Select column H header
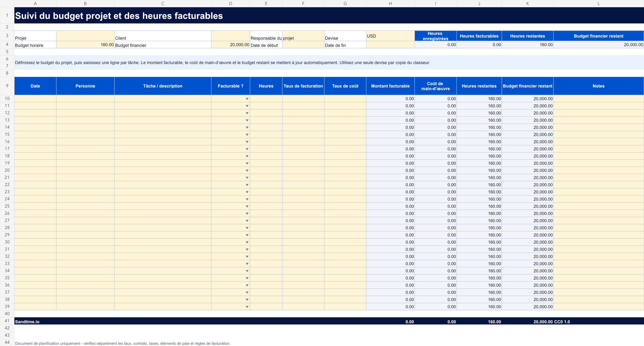This screenshot has width=644, height=346. (390, 4)
